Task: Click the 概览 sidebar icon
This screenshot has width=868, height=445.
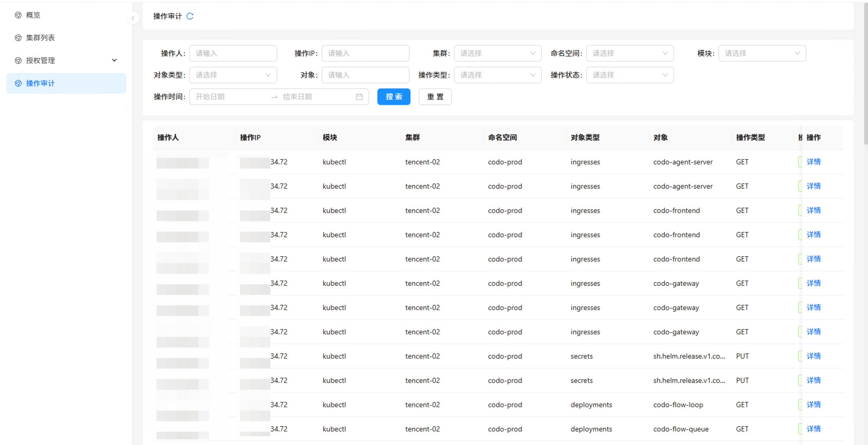Action: click(x=18, y=15)
